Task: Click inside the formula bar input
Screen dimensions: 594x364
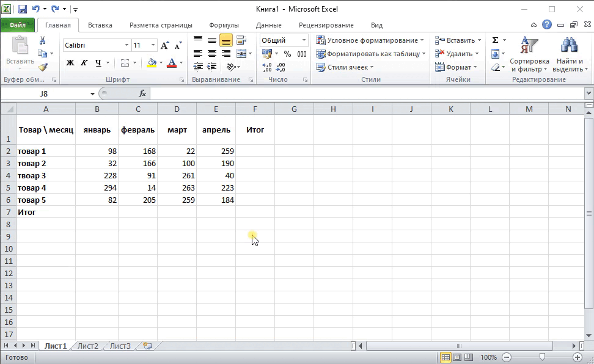Action: pos(367,93)
